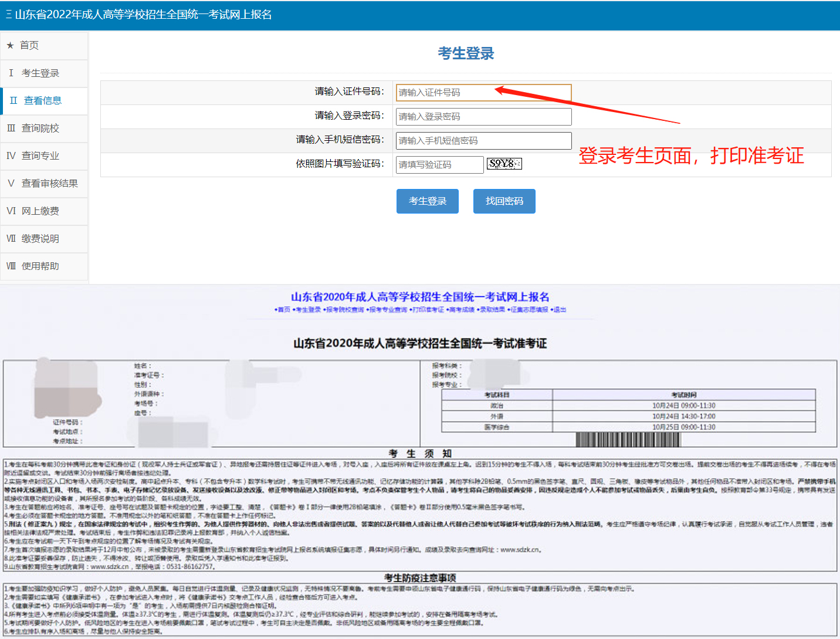The width and height of the screenshot is (840, 639).
Task: Open 查询院校 from the sidebar
Action: pos(40,128)
